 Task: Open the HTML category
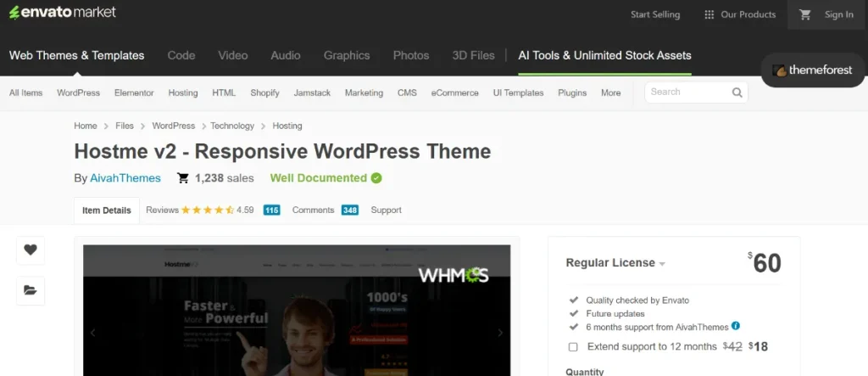coord(224,93)
